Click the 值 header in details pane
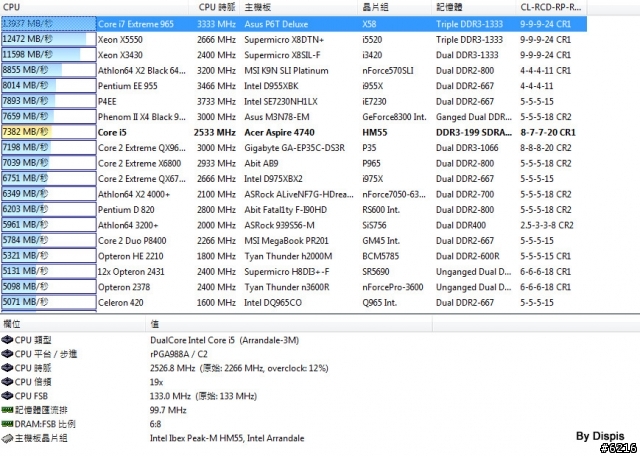This screenshot has width=640, height=456. click(289, 324)
